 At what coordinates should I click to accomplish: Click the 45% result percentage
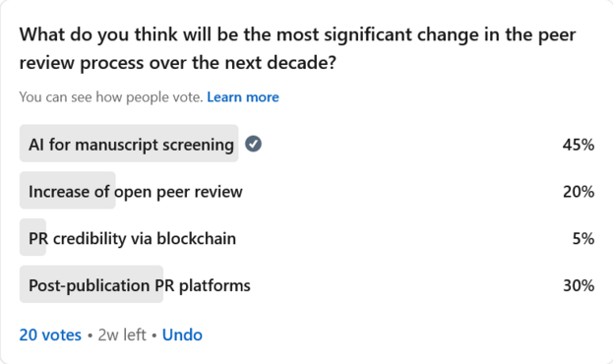579,145
